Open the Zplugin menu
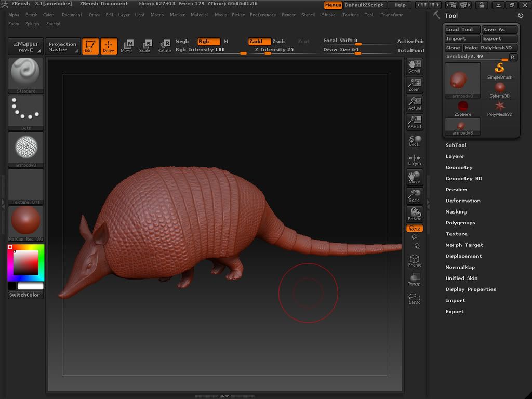Screen dimensions: 532x399 [x=32, y=24]
